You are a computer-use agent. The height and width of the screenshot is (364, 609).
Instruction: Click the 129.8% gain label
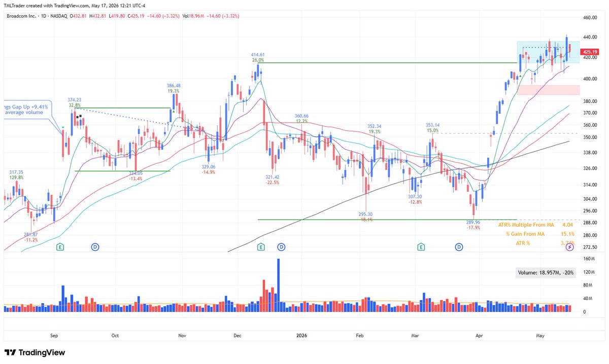pos(16,178)
